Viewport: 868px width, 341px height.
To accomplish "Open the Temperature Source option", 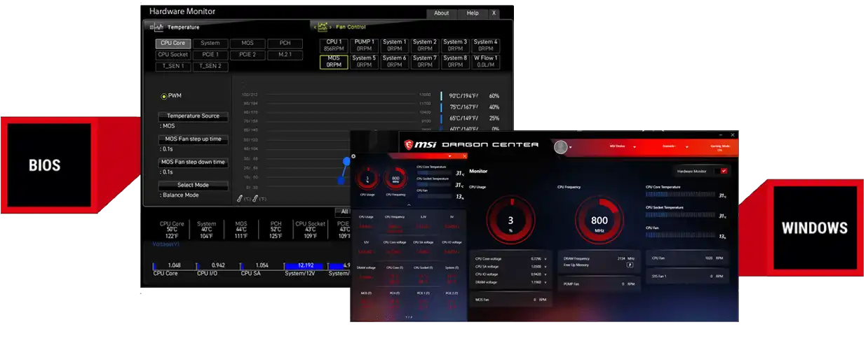I will [x=193, y=116].
